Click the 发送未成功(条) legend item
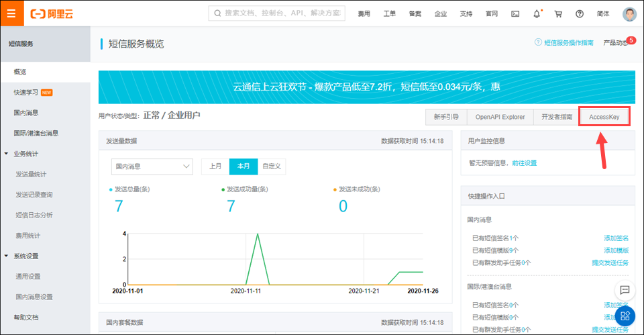The width and height of the screenshot is (644, 335). pos(356,189)
